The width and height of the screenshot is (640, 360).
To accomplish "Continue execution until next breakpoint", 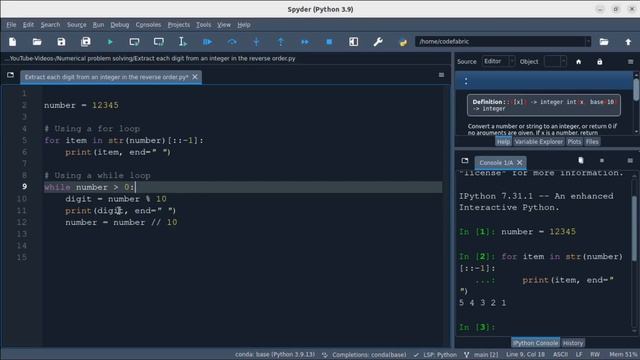I will click(305, 42).
